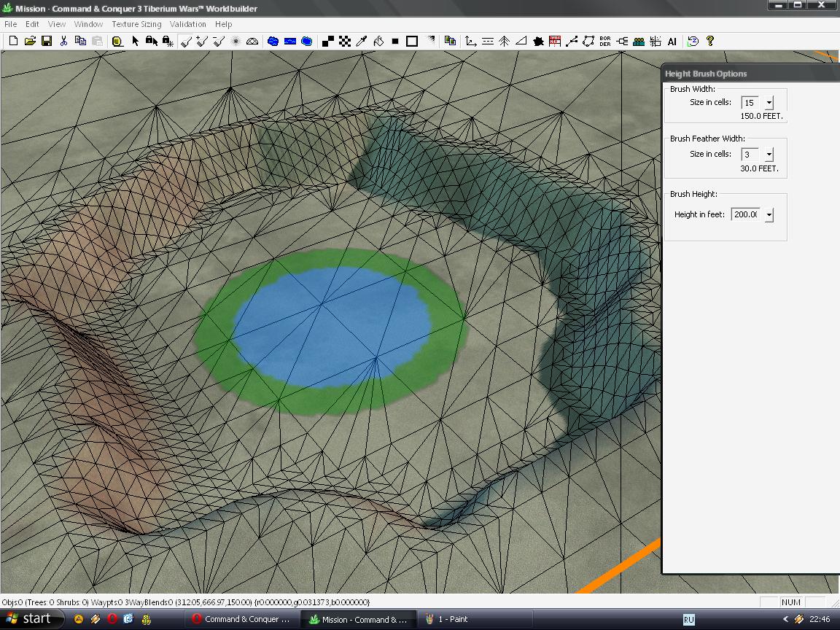Click the Height in feet field
Screen dimensions: 840x630
[745, 214]
